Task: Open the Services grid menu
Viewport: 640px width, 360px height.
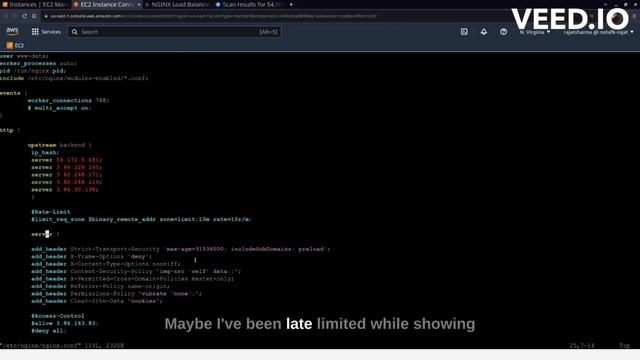Action: tap(46, 32)
